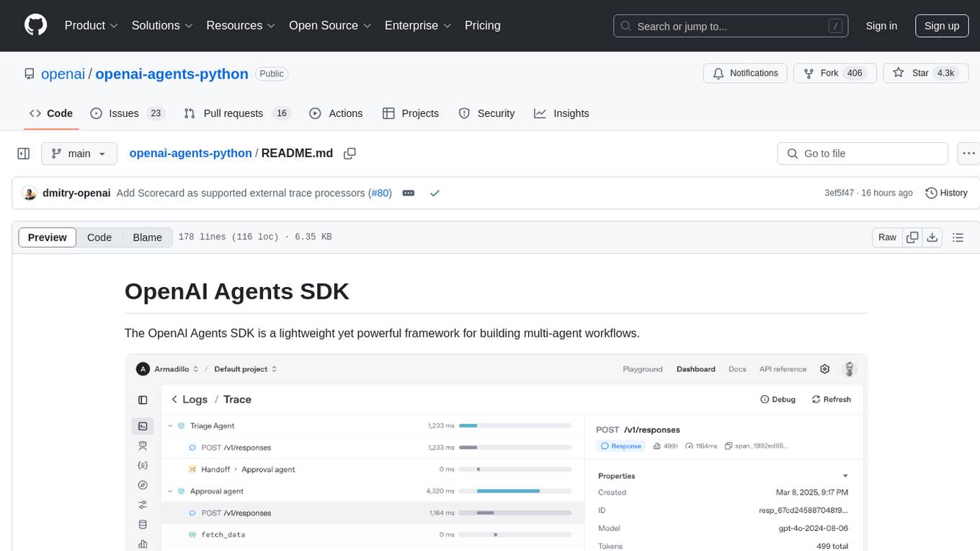Open the more file actions ellipsis menu
Image resolution: width=980 pixels, height=551 pixels.
(969, 154)
